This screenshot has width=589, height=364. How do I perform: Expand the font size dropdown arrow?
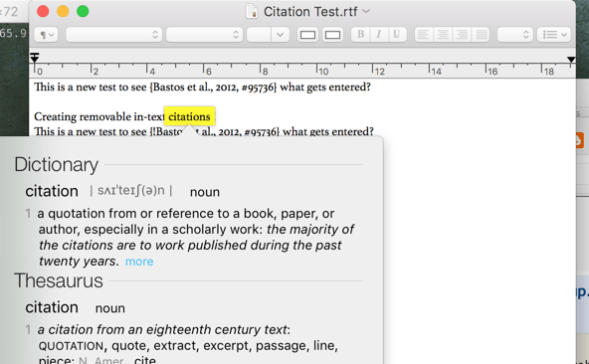280,35
